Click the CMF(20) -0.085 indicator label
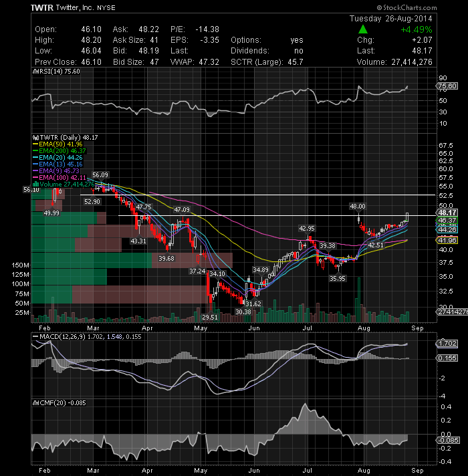 coord(63,403)
